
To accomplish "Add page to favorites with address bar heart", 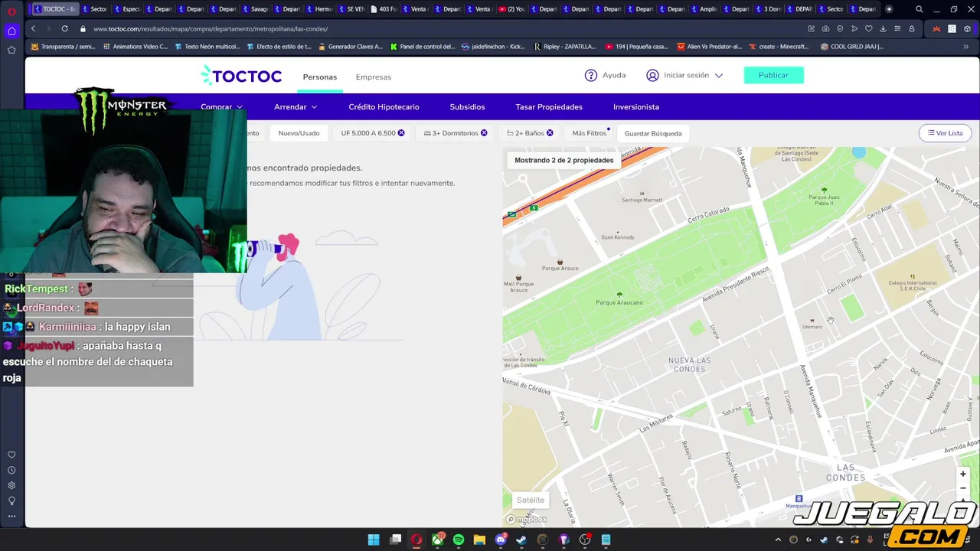I will (x=868, y=28).
